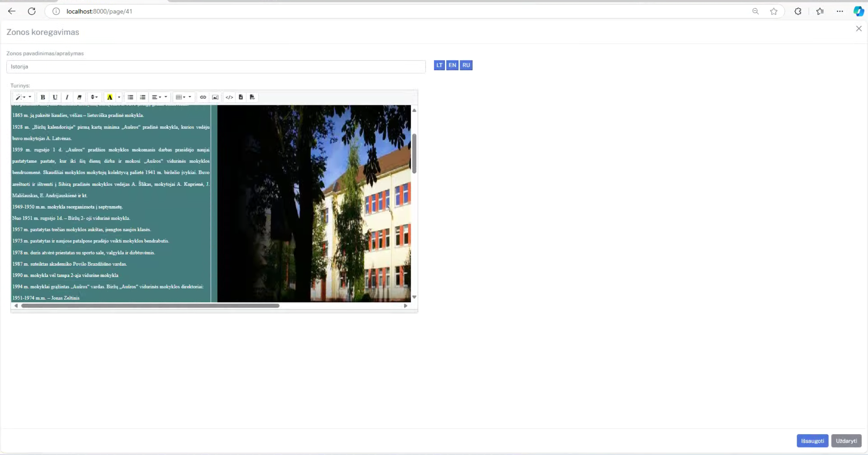Switch to the EN language tab
The height and width of the screenshot is (455, 868).
452,65
